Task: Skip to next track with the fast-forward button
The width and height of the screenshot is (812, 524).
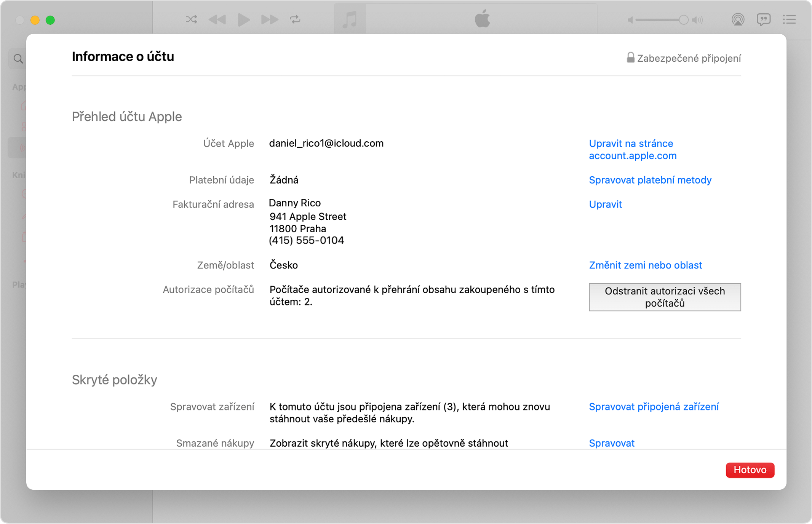Action: click(x=270, y=19)
